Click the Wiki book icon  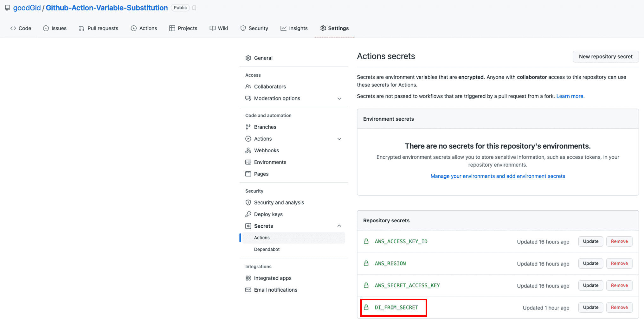click(213, 28)
